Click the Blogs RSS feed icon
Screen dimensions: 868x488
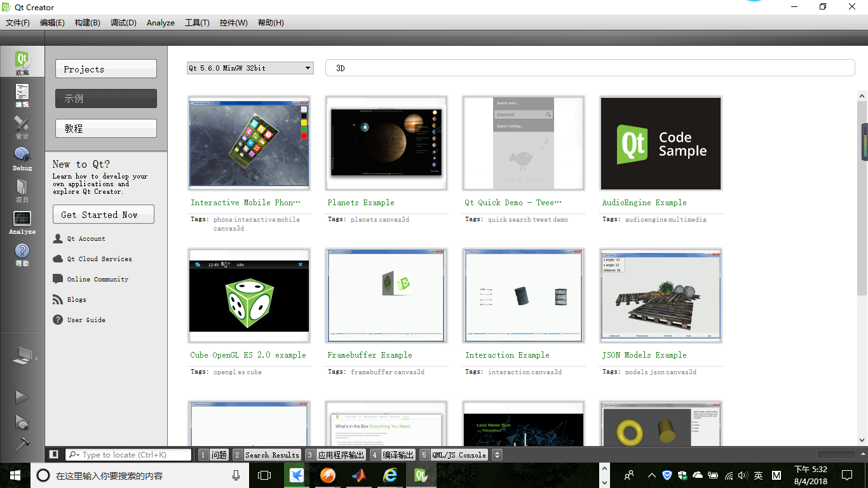(58, 300)
